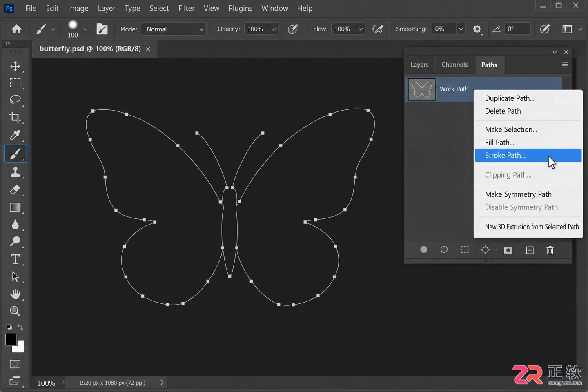Make work path from selection icon
The width and height of the screenshot is (588, 392).
pos(486,249)
